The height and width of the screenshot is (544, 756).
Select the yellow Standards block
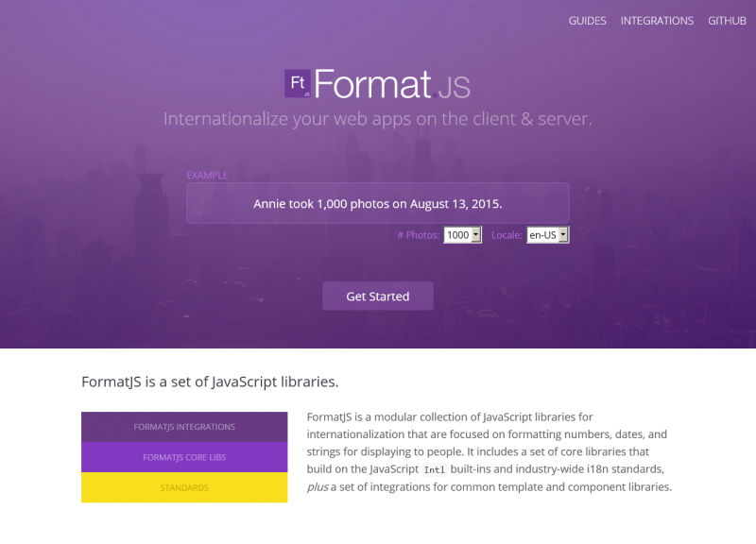184,487
